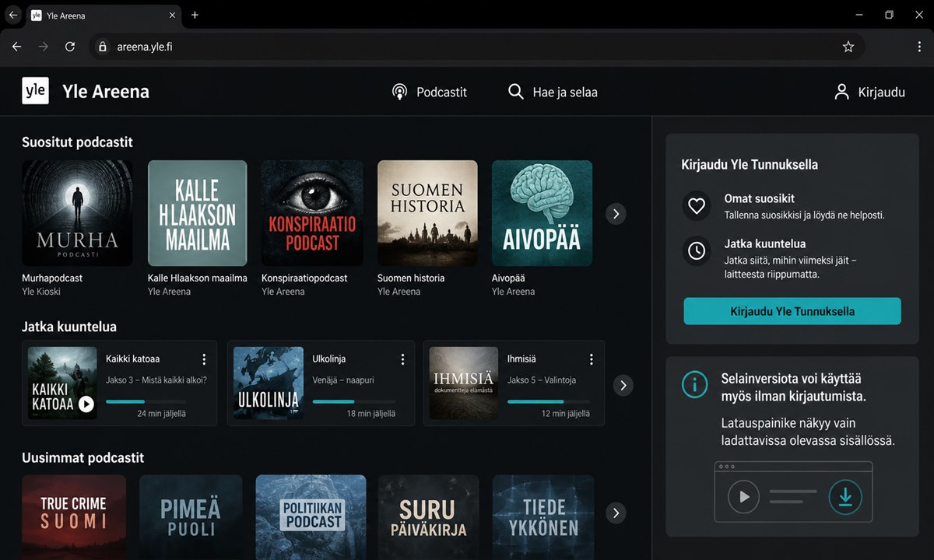Open the Ulkolinja cover thumbnail
The height and width of the screenshot is (560, 934).
(269, 383)
